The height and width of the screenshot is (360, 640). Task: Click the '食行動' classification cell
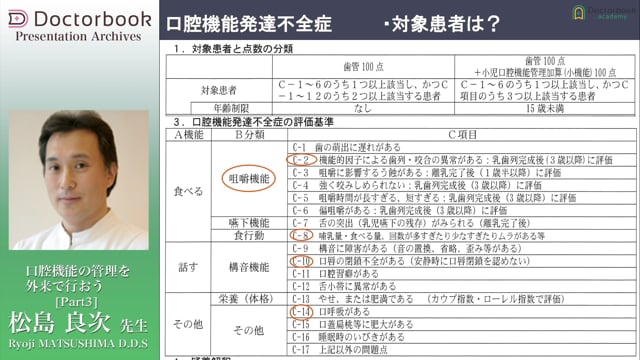pyautogui.click(x=249, y=236)
